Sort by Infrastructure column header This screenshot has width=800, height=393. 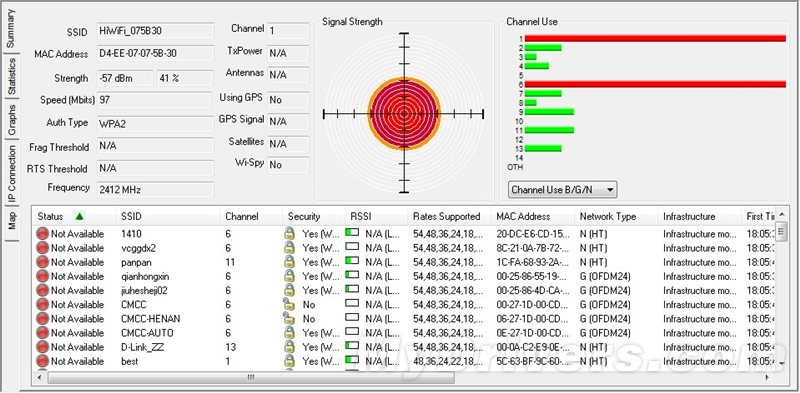(x=699, y=216)
